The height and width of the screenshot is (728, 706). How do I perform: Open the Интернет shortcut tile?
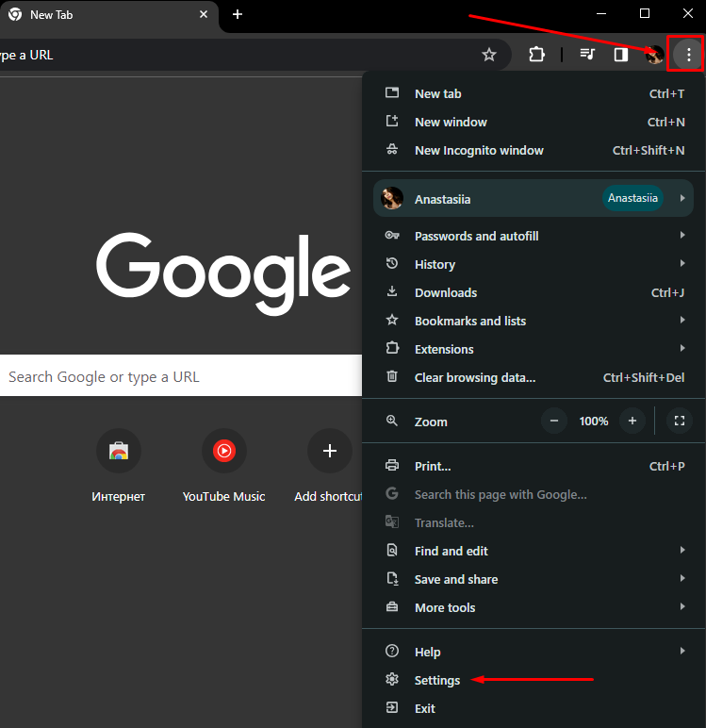[119, 466]
